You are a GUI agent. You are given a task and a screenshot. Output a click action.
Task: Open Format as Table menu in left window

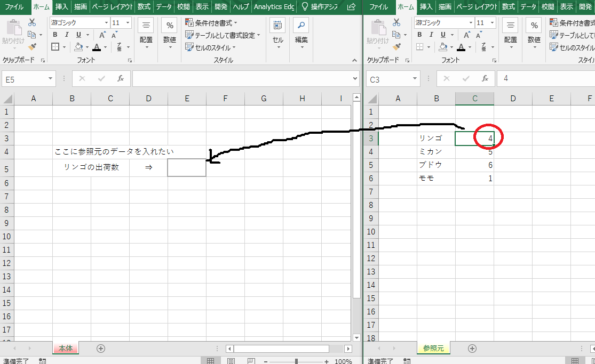[x=223, y=35]
